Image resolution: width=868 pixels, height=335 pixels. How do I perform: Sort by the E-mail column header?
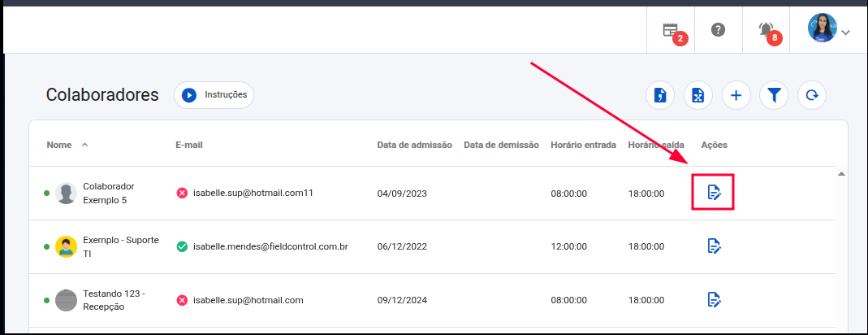click(x=188, y=145)
